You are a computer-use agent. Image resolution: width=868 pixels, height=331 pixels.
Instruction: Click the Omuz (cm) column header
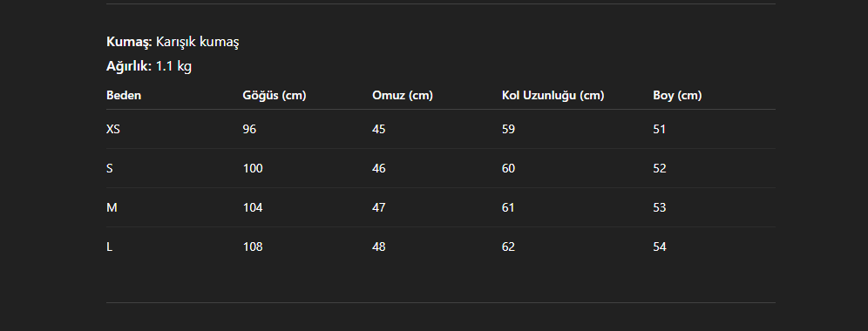(403, 95)
